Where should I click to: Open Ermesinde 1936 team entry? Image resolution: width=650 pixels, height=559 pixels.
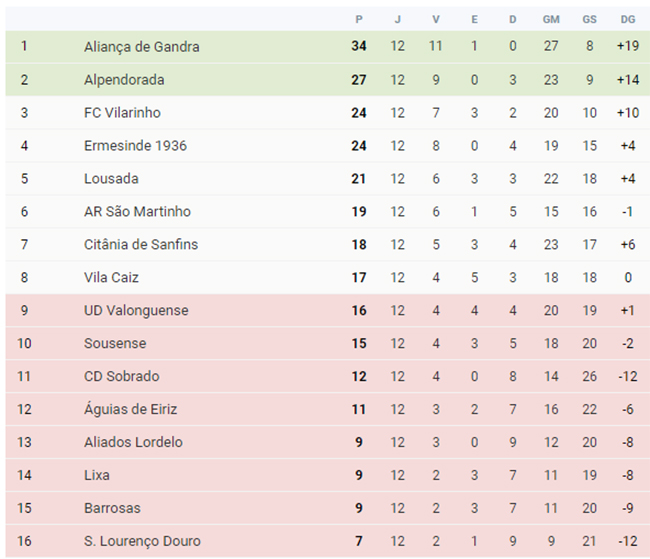tap(135, 146)
